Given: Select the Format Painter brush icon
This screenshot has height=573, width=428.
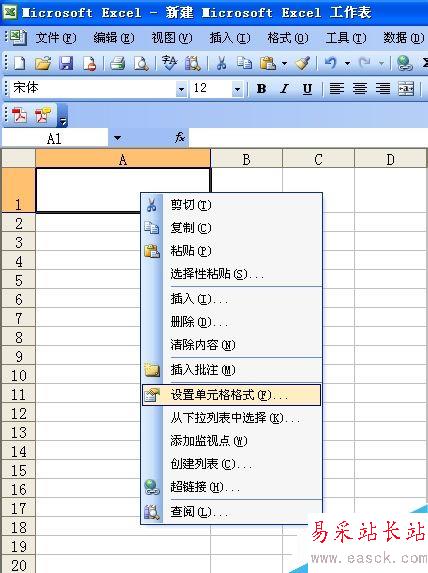Looking at the screenshot, I should coord(303,64).
